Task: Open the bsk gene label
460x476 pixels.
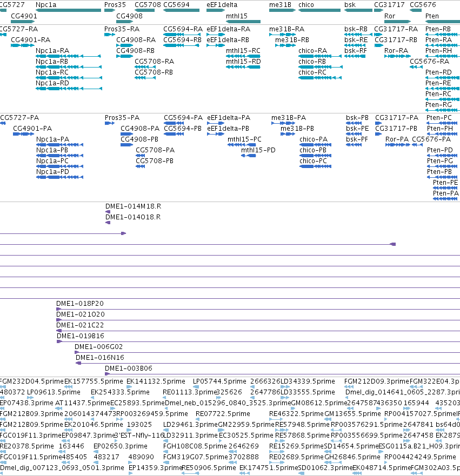Action: coord(350,5)
